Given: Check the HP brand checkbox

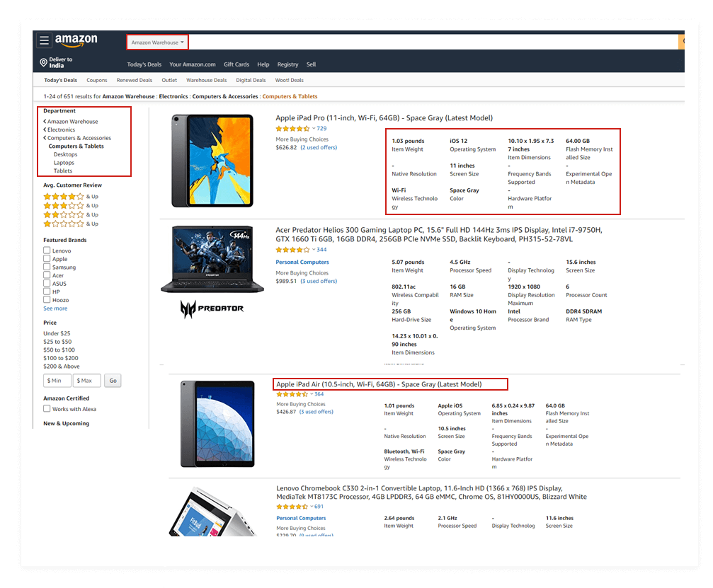Looking at the screenshot, I should point(47,292).
